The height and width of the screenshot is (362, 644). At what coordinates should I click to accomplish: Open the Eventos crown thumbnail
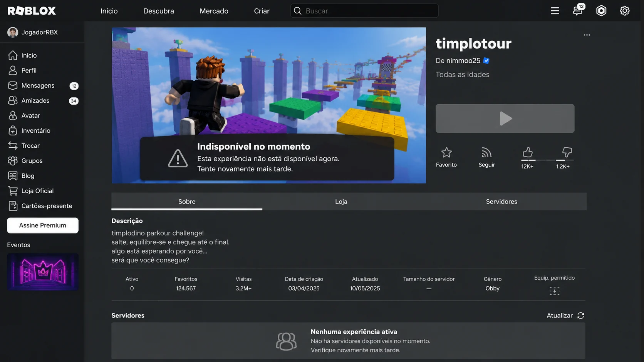click(43, 272)
